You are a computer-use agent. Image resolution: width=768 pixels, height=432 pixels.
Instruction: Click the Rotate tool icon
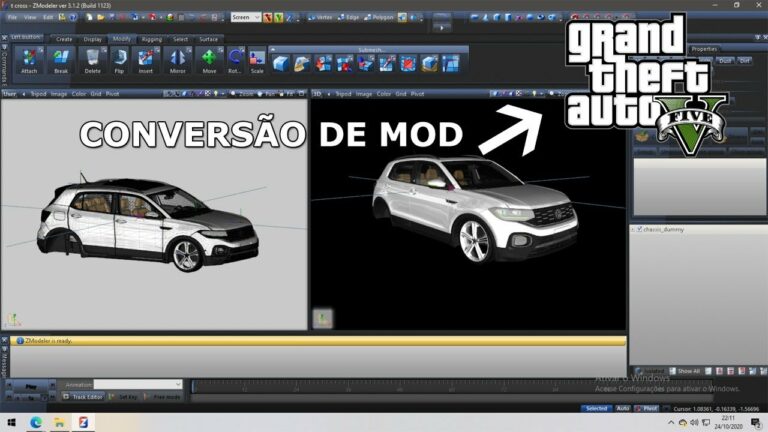(235, 61)
